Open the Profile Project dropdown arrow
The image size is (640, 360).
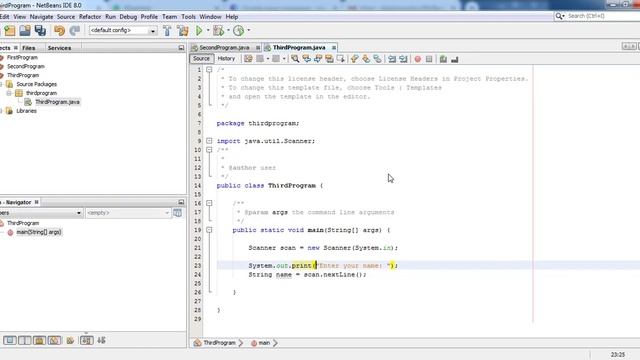[249, 30]
